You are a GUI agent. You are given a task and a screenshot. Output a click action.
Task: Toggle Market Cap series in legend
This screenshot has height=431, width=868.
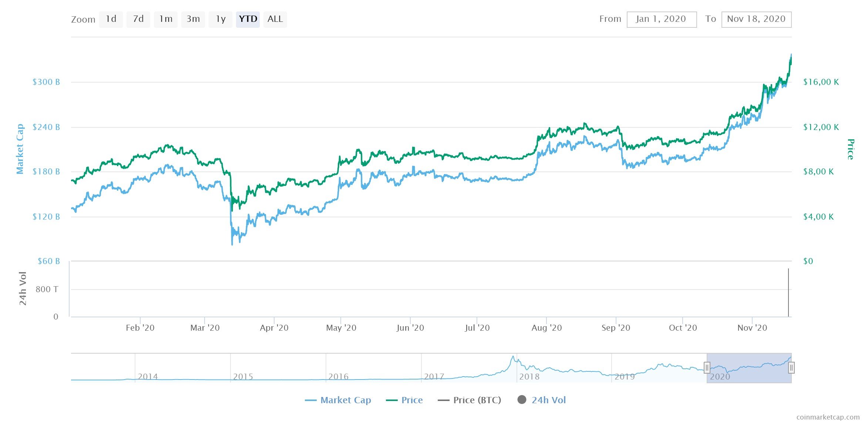coord(346,400)
